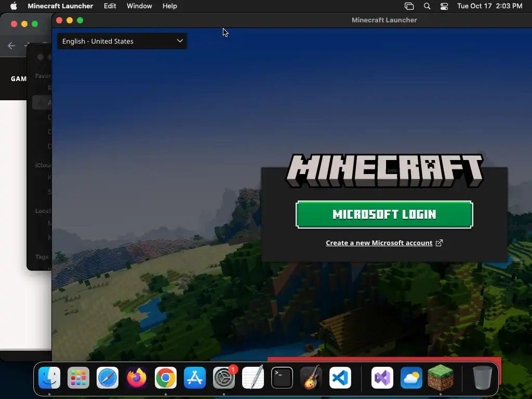Open Finder from the dock
532x399 pixels.
point(49,378)
